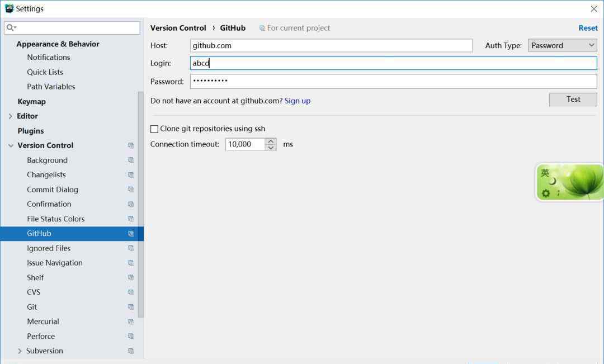Open the Notifications settings page

coord(49,57)
